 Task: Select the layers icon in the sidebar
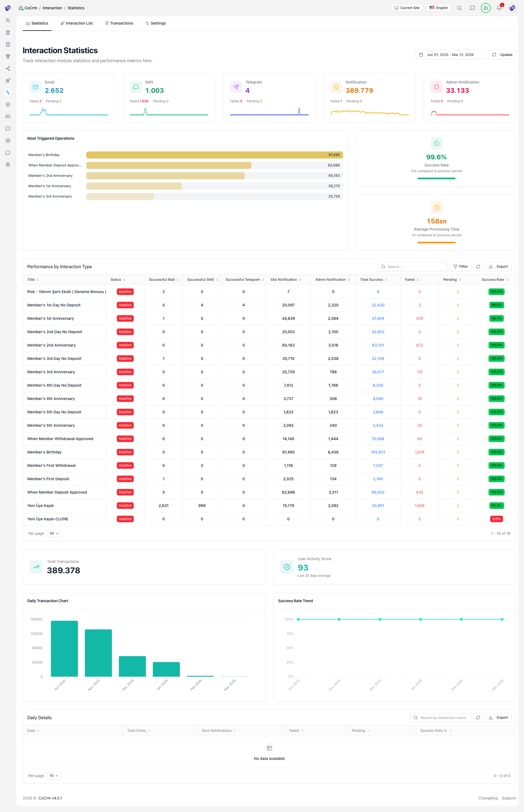coord(8,140)
